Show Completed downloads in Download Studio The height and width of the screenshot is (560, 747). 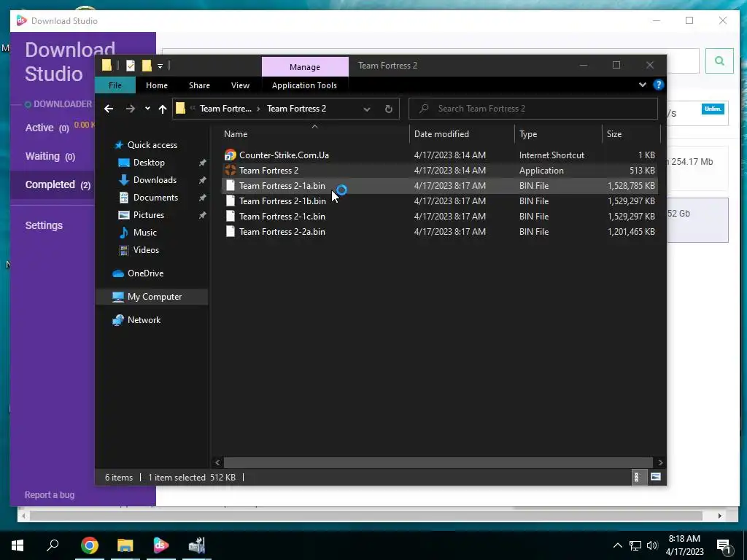tap(58, 184)
